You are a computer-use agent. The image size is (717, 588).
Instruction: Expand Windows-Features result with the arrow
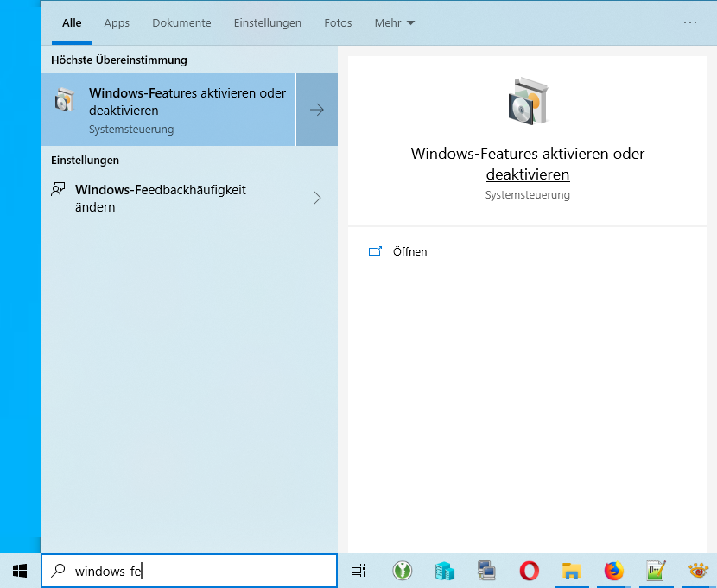pos(317,111)
